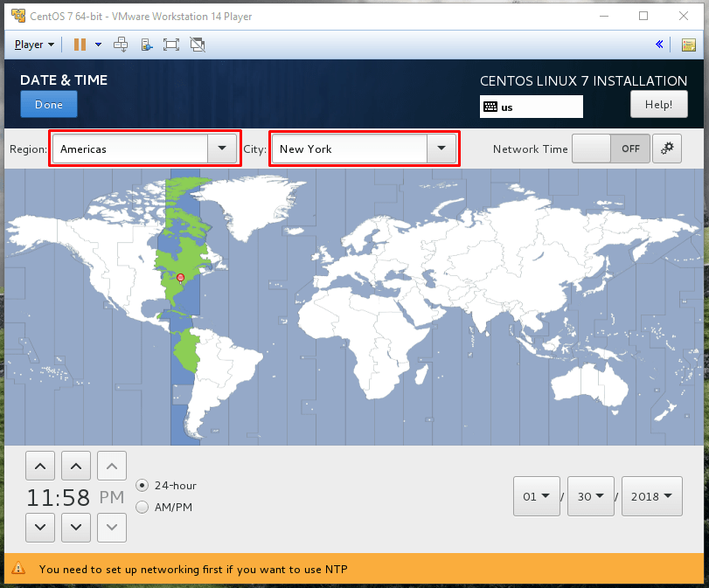This screenshot has width=709, height=588.
Task: Toggle Unity mode icon
Action: click(198, 45)
